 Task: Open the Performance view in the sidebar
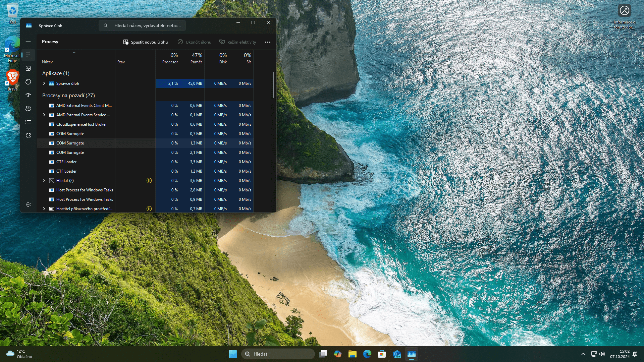point(28,68)
